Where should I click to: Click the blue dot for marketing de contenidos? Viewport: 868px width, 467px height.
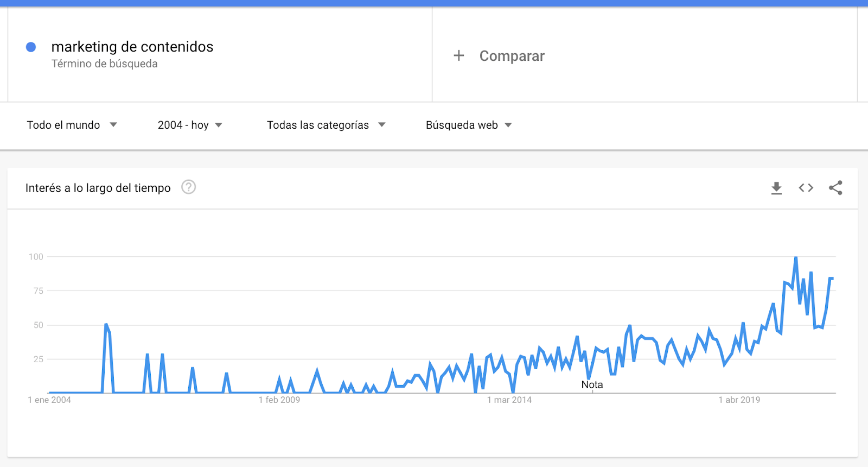[x=31, y=47]
